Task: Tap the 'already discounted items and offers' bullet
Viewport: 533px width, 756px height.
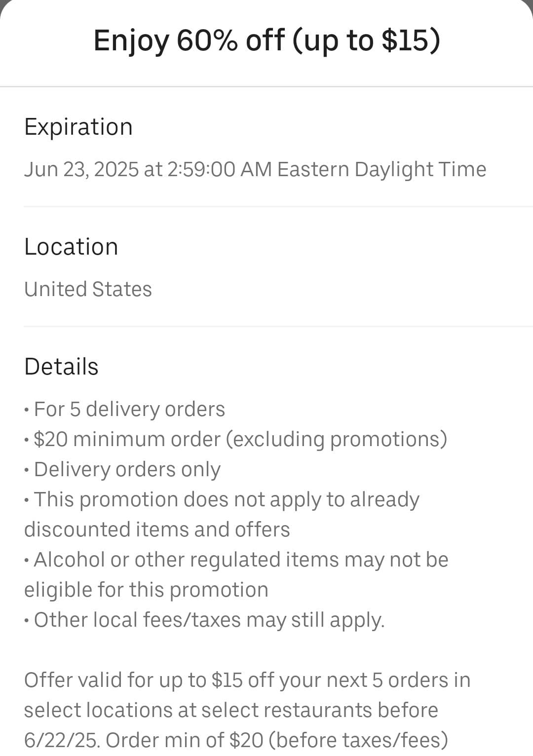Action: coord(222,514)
